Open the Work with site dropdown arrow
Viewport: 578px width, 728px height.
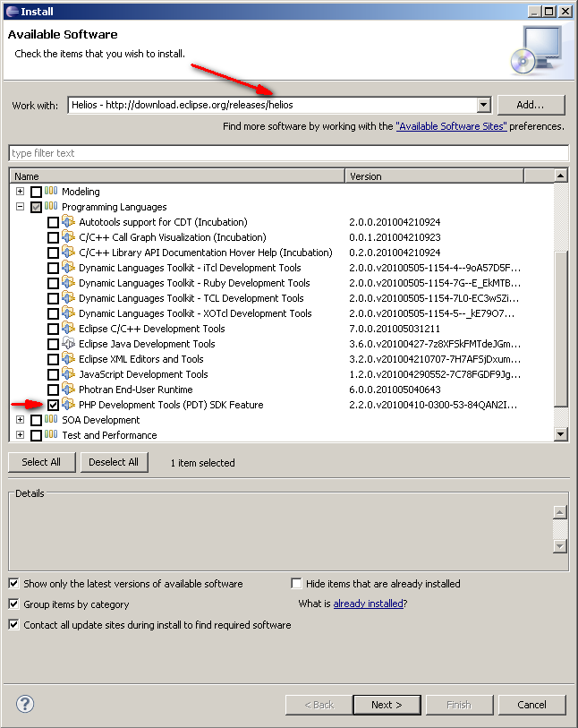(483, 105)
